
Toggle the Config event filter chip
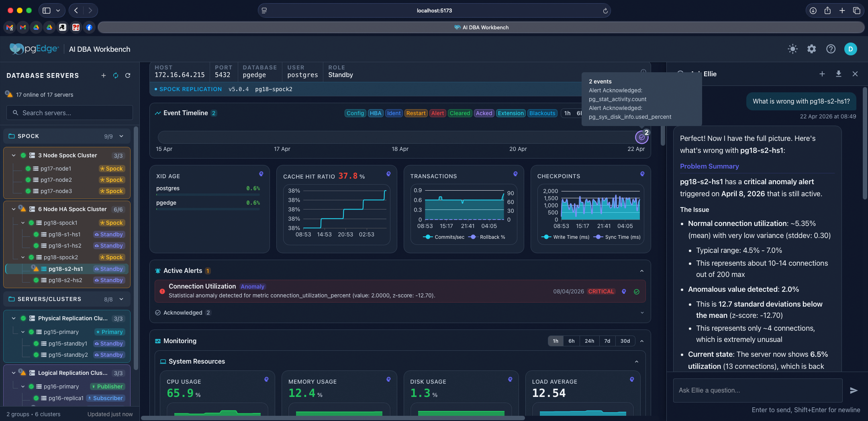coord(355,113)
